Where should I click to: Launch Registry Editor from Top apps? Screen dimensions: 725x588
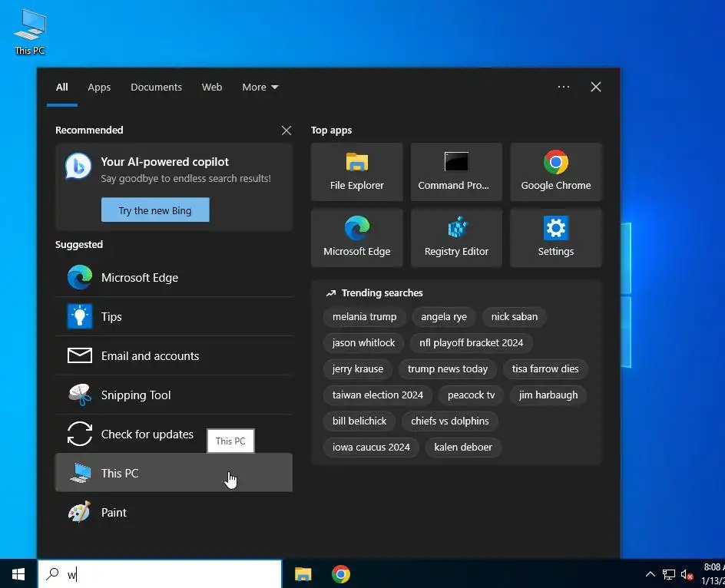coord(456,238)
